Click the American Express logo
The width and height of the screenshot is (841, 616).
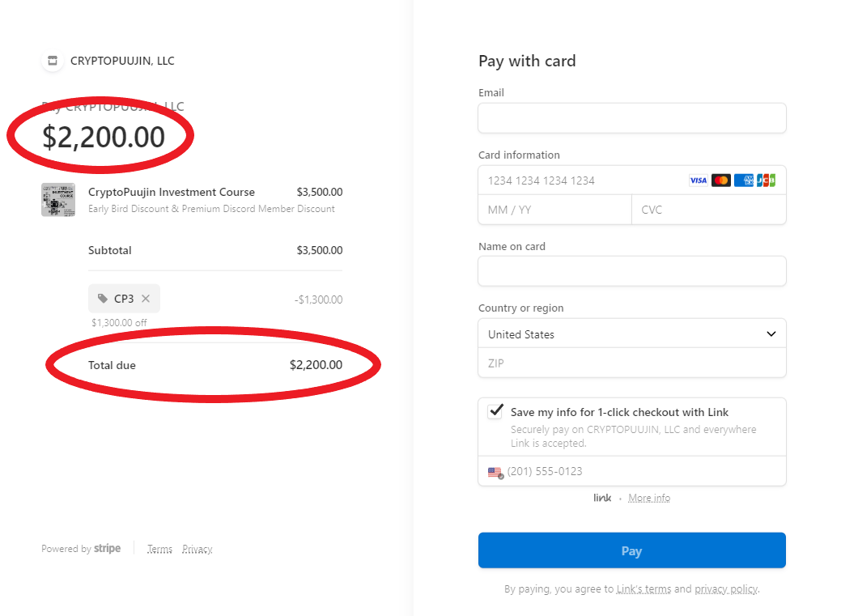point(744,181)
